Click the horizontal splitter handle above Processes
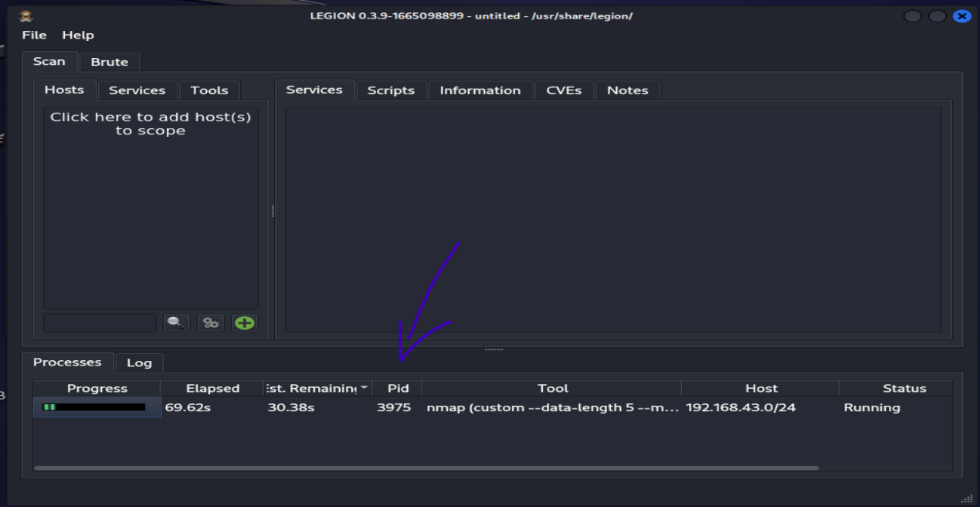This screenshot has width=980, height=507. (x=493, y=349)
